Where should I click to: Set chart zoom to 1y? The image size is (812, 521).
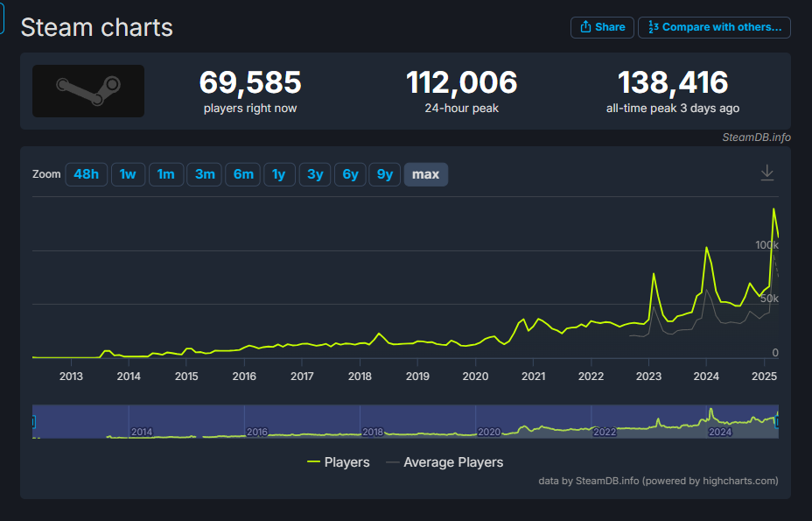click(x=279, y=174)
